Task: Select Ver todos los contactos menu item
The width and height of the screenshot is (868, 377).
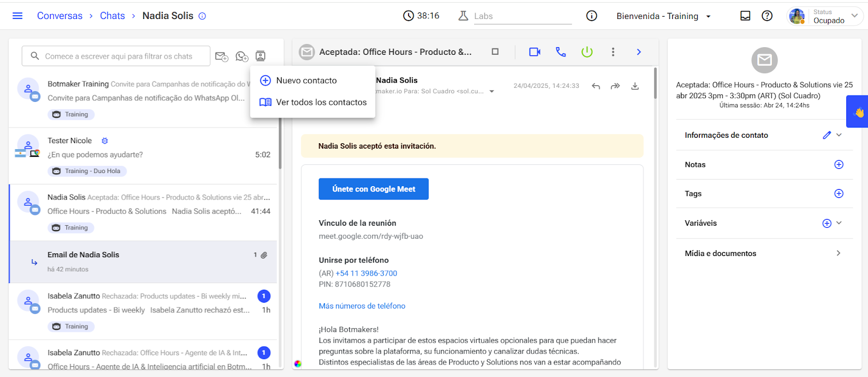Action: (312, 102)
